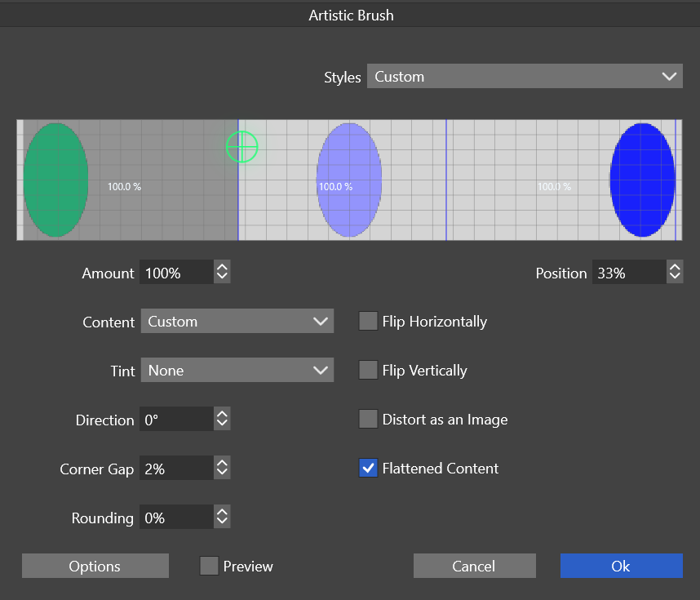Toggle Distort as an Image option

point(368,419)
